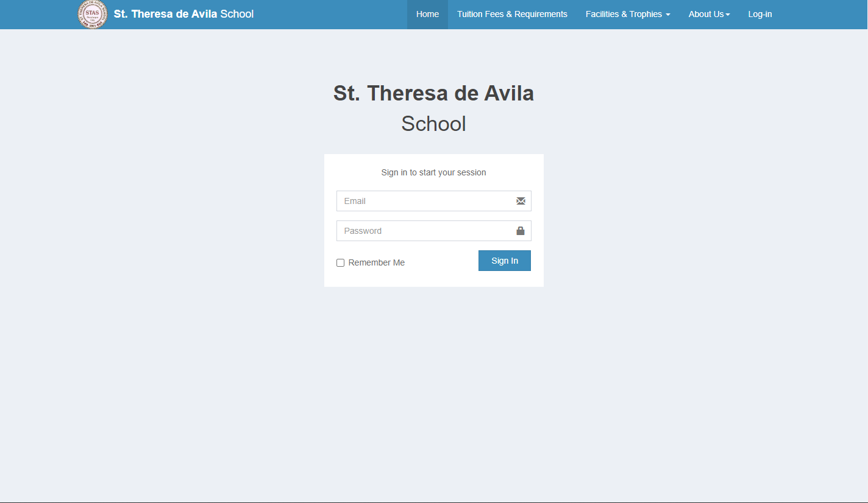Go to the Home nav item
This screenshot has height=503, width=868.
click(x=427, y=14)
